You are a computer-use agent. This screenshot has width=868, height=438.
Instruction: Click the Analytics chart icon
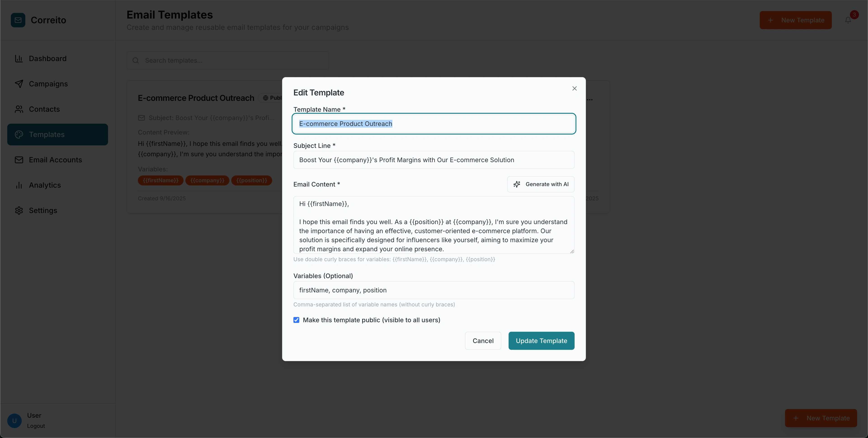click(19, 185)
